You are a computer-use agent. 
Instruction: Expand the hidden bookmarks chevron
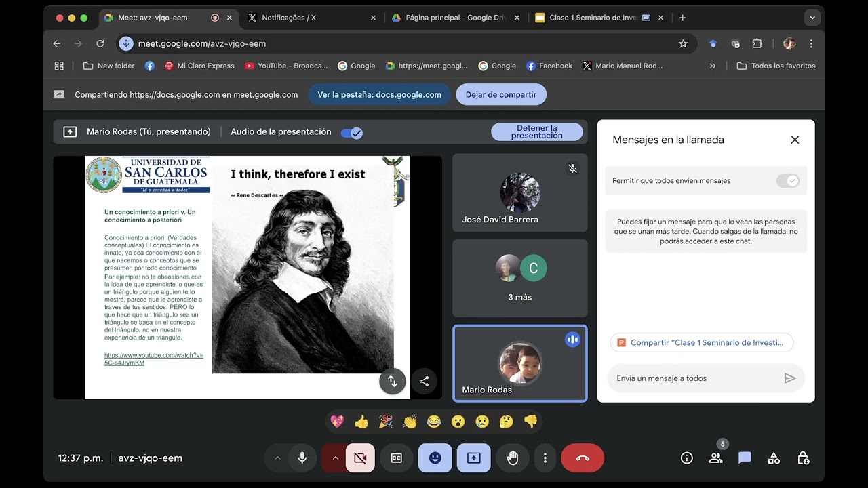point(712,66)
